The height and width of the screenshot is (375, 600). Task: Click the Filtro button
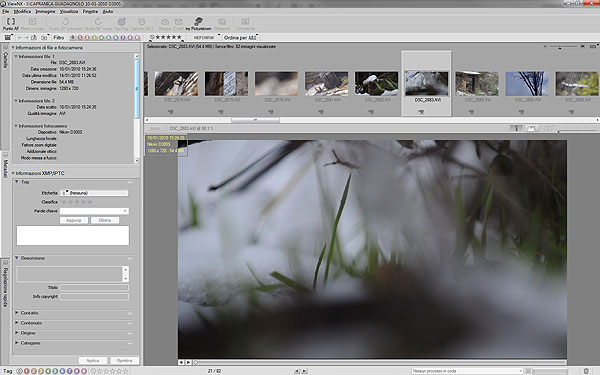click(59, 38)
